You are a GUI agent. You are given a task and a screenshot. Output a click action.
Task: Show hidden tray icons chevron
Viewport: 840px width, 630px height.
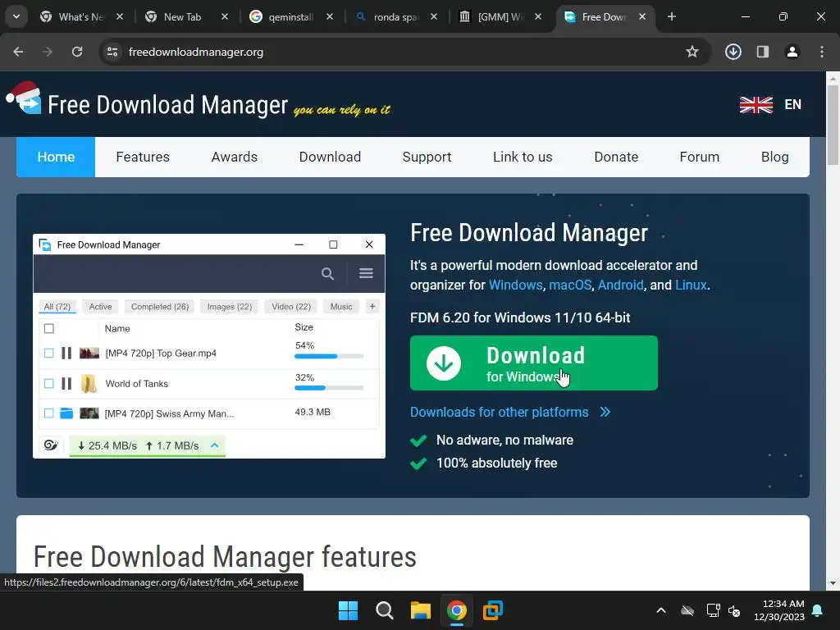pyautogui.click(x=661, y=610)
